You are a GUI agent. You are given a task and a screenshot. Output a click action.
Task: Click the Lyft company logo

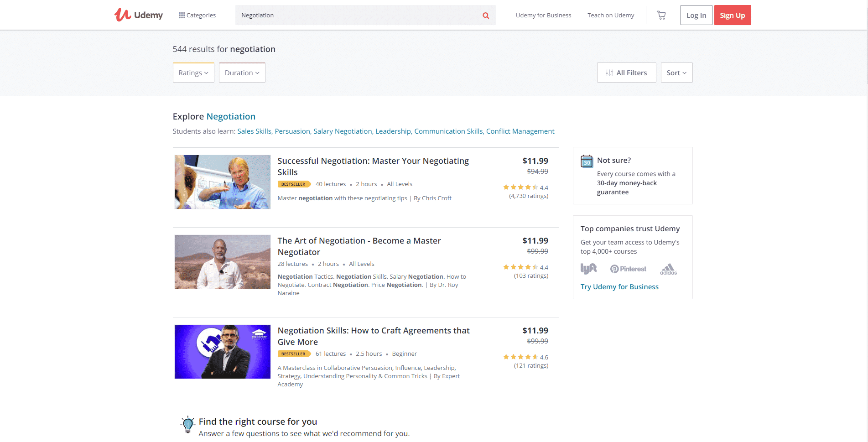point(588,269)
